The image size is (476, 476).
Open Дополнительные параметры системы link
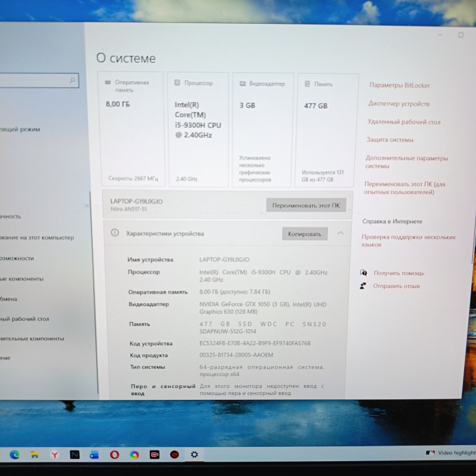(x=406, y=162)
